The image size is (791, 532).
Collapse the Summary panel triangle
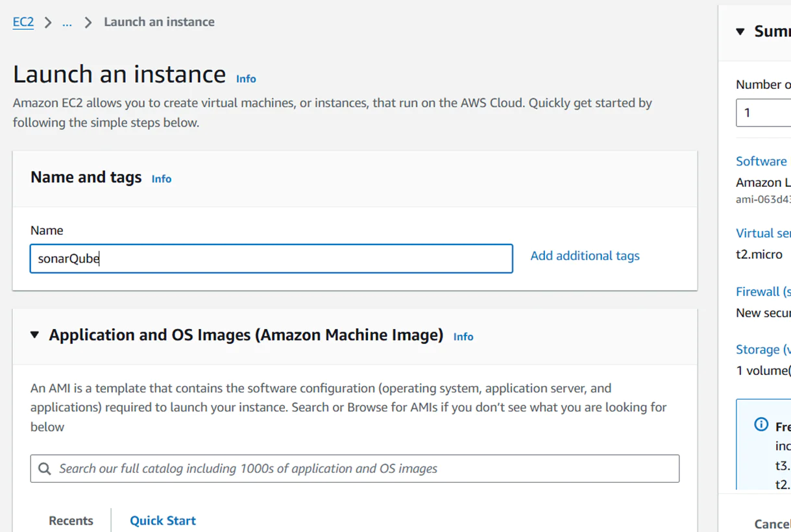point(740,31)
